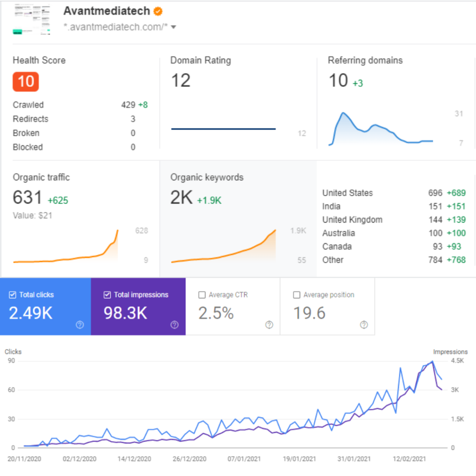Open the Broken pages count
476x476 pixels.
[x=133, y=133]
